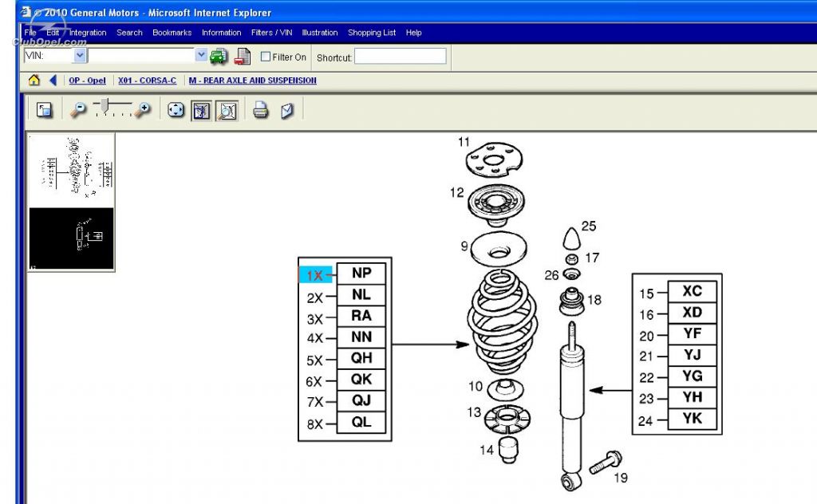
Task: Click the resize illustration window icon
Action: (45, 110)
